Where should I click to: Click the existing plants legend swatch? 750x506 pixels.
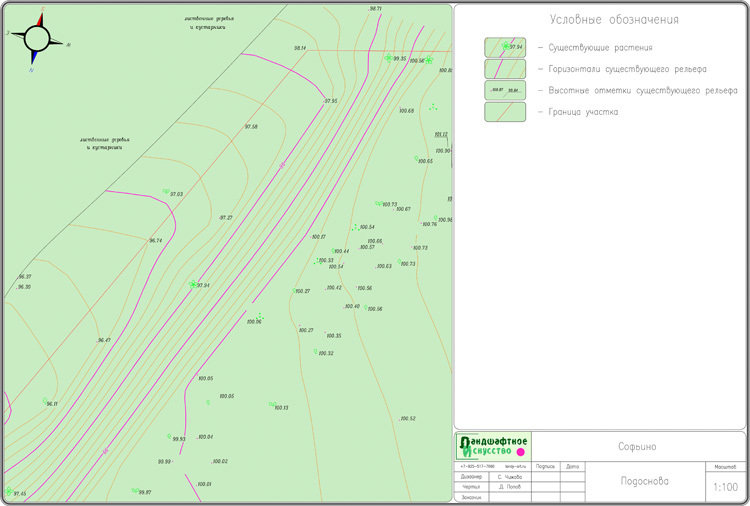[505, 47]
